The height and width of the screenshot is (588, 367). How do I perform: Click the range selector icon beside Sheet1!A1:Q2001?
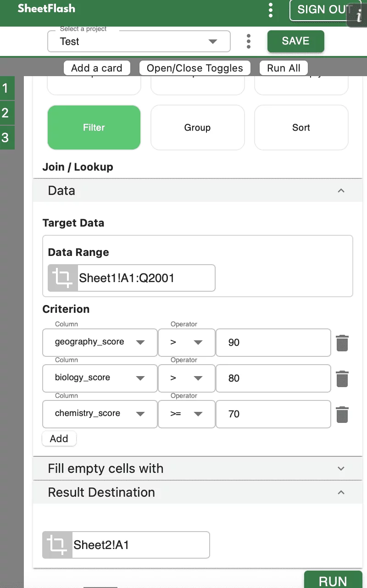tap(63, 278)
